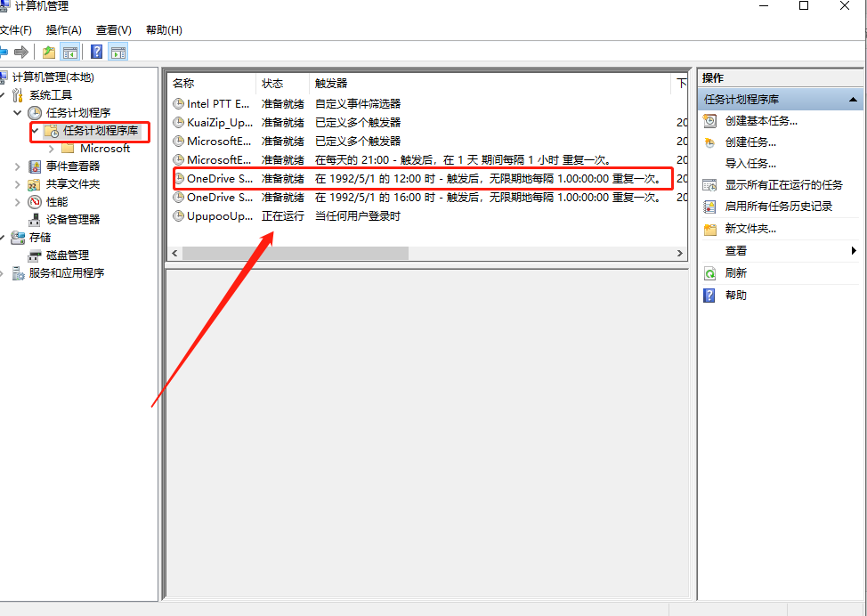Click the icon beside 启用所有任务历史记录
The width and height of the screenshot is (867, 616).
click(710, 207)
